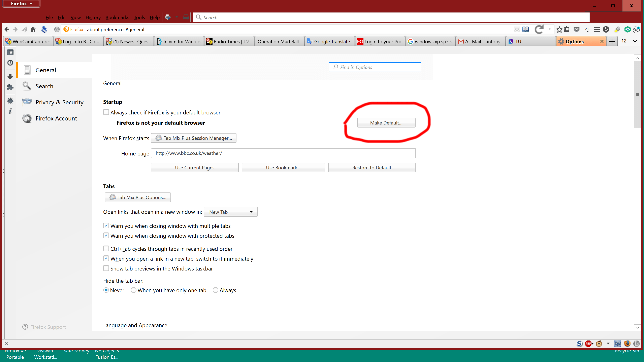This screenshot has height=362, width=644.
Task: Check Show tab previews in Windows taskbar
Action: (x=106, y=268)
